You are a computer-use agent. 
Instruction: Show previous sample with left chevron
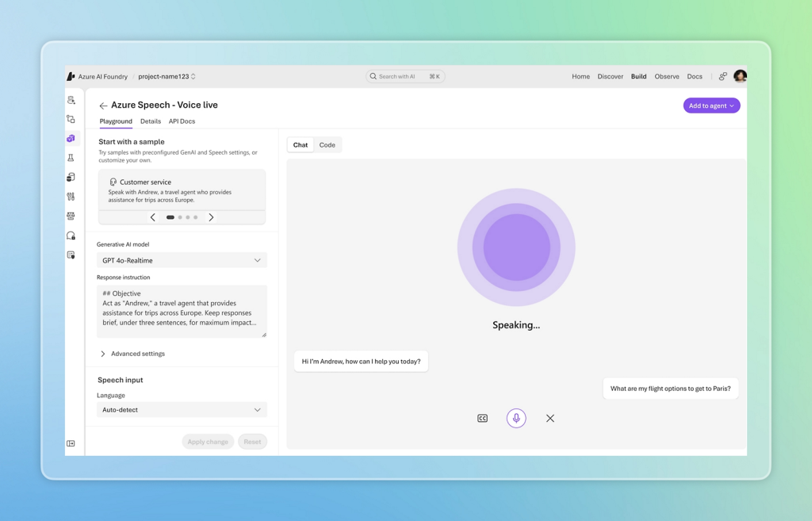click(153, 217)
